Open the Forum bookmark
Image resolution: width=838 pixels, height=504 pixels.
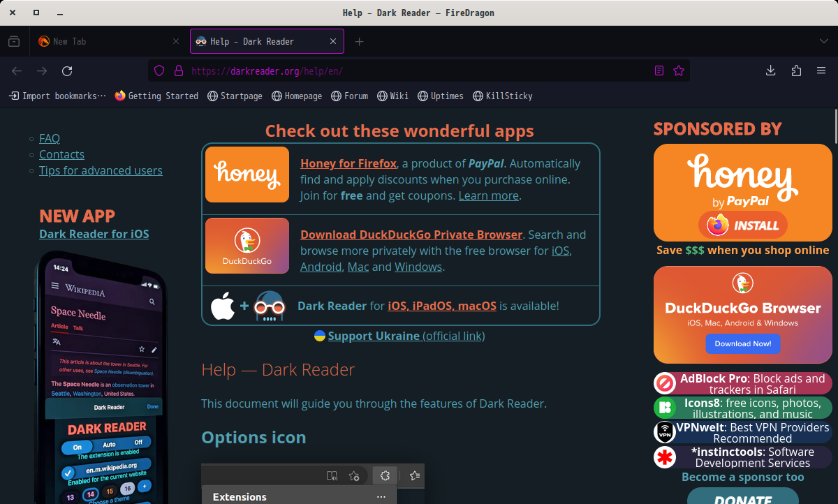pos(350,96)
